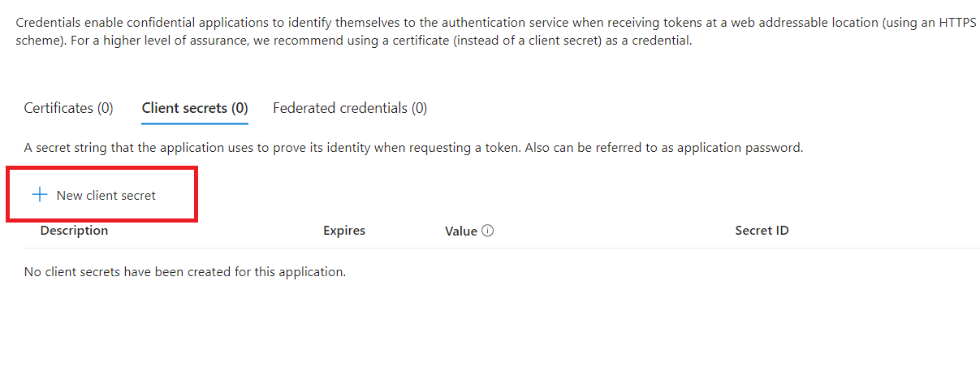
Task: Select the Client secrets (0) tab
Action: [x=195, y=108]
